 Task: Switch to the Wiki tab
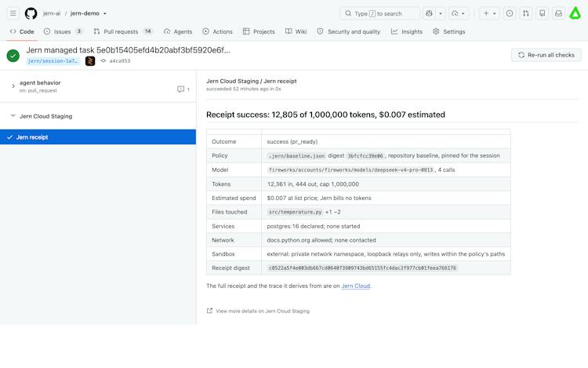(x=296, y=31)
